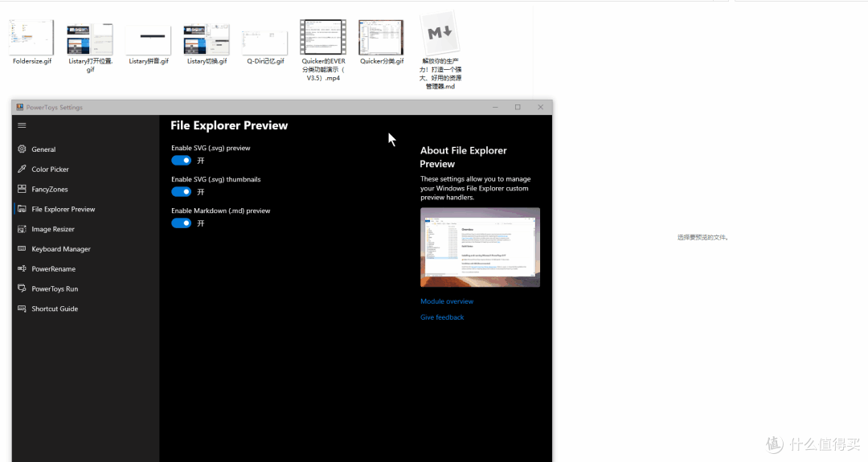Click the About File Explorer Preview heading
The width and height of the screenshot is (868, 462).
[464, 157]
